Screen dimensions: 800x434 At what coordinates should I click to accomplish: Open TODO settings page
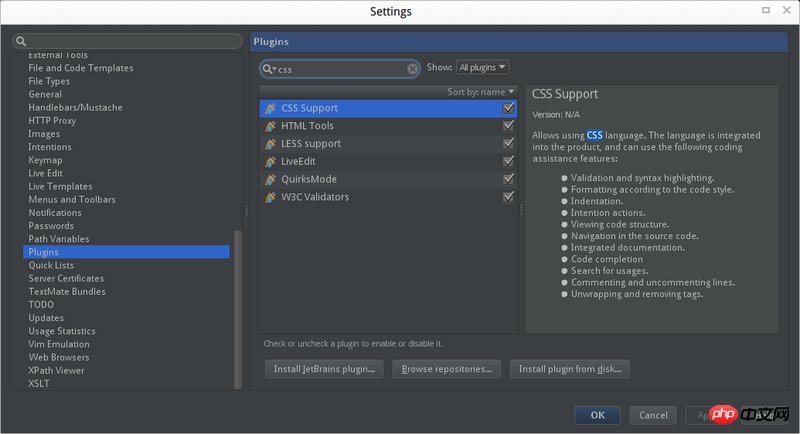41,304
